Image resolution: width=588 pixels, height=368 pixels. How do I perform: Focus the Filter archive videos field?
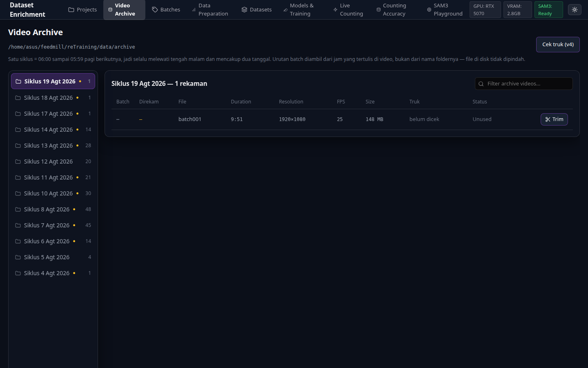click(x=524, y=84)
